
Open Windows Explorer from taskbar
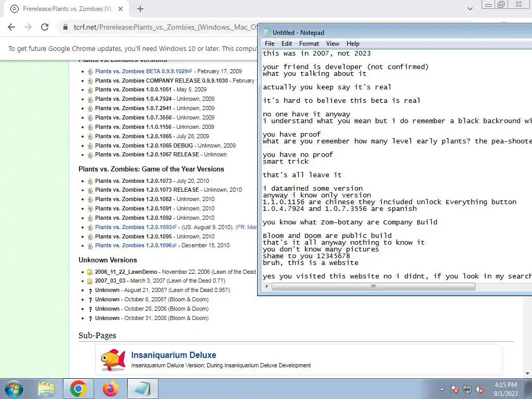coord(46,389)
